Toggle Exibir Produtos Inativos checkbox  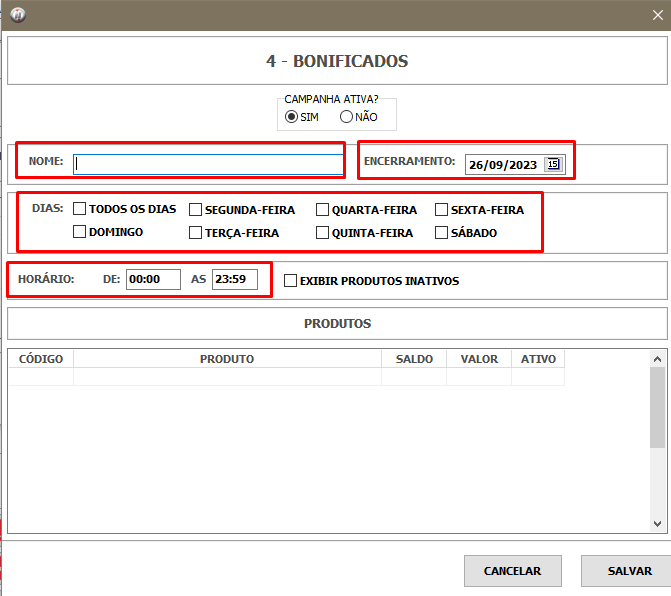(291, 281)
